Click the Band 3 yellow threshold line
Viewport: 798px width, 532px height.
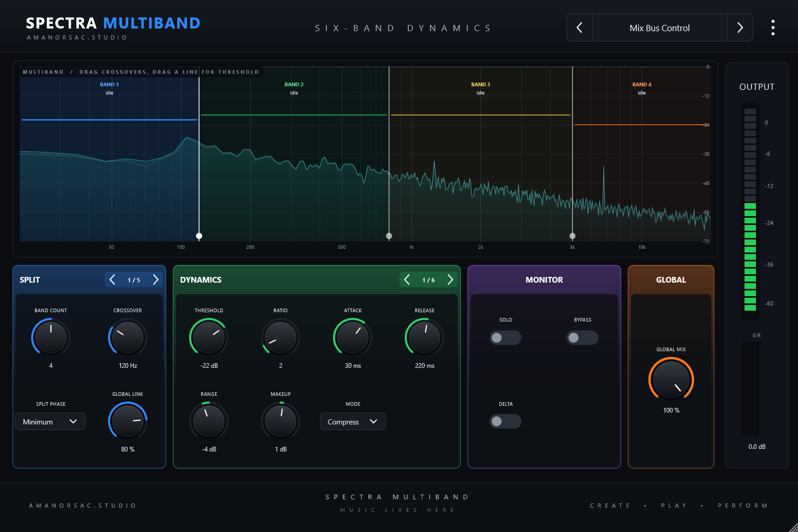481,115
